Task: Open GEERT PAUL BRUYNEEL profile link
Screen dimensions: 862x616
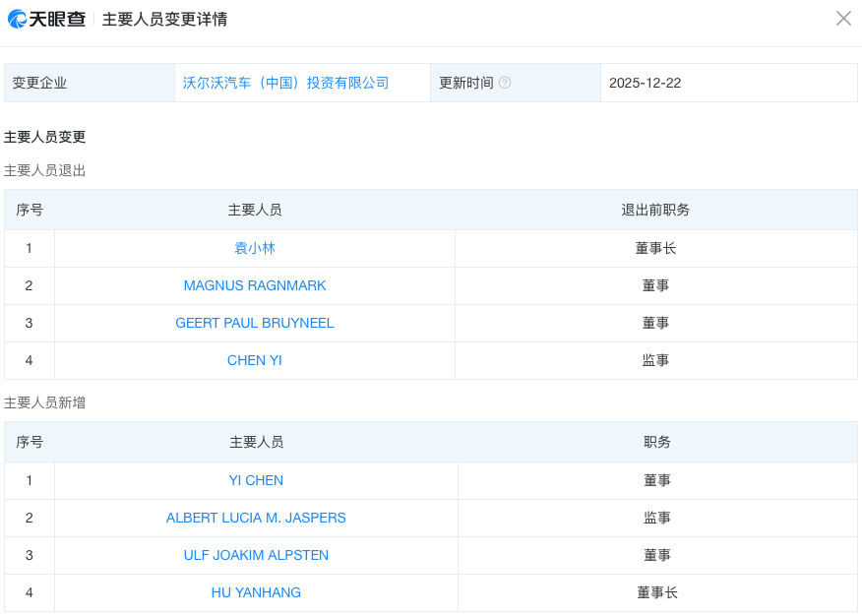Action: click(255, 323)
